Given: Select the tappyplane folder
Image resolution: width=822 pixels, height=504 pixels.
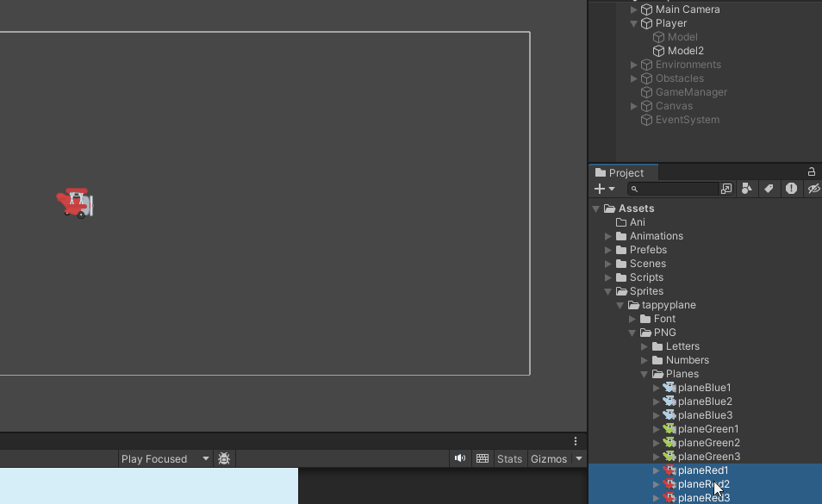Looking at the screenshot, I should (669, 305).
